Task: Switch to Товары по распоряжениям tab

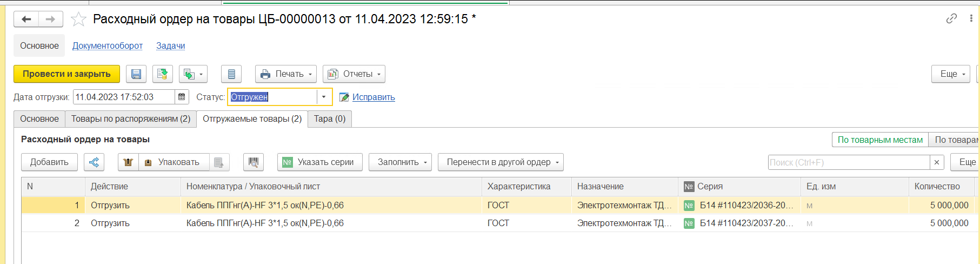Action: tap(131, 119)
